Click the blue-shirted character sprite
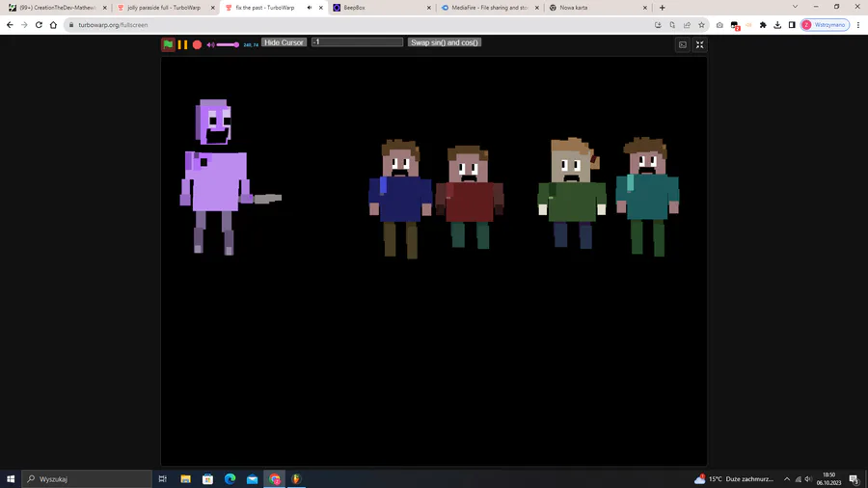This screenshot has width=868, height=488. [x=400, y=200]
